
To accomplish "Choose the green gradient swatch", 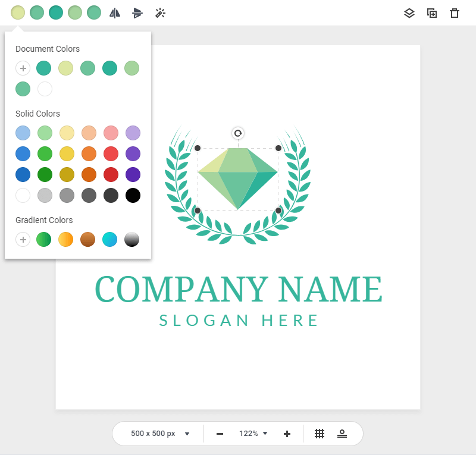I will point(44,240).
